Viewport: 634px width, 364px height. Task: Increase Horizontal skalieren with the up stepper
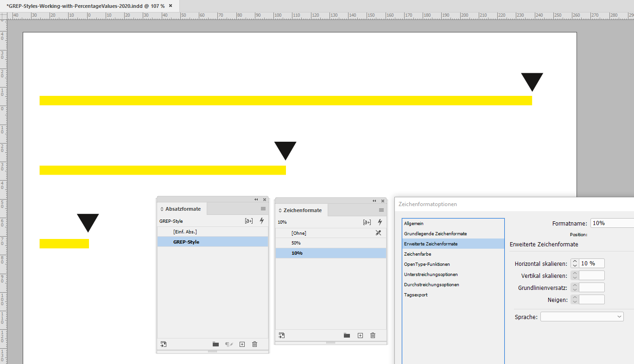point(574,261)
